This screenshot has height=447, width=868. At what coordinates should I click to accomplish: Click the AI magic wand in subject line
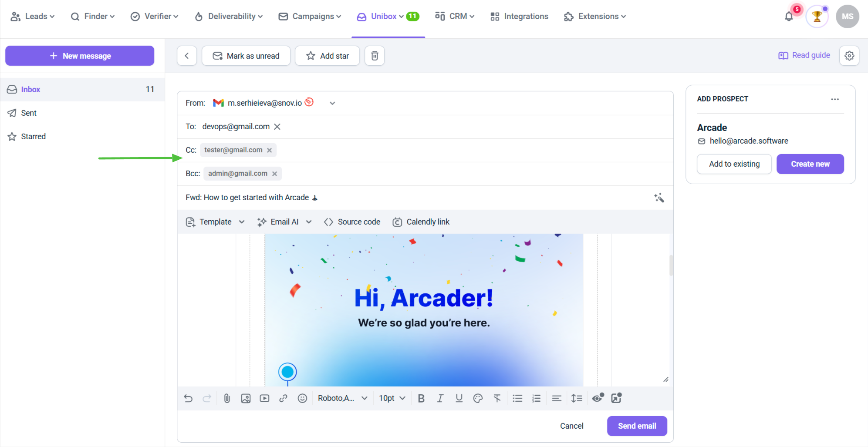pos(659,198)
